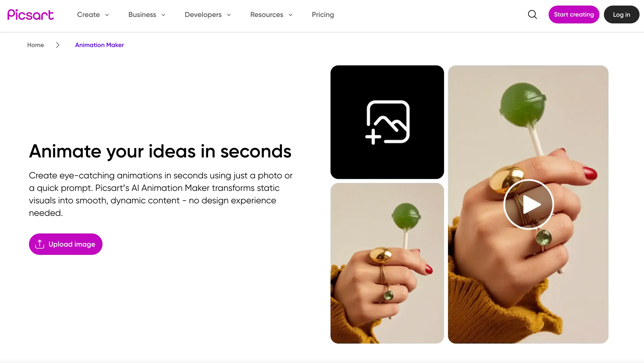Click the Log in button
The width and height of the screenshot is (644, 363).
pos(621,14)
